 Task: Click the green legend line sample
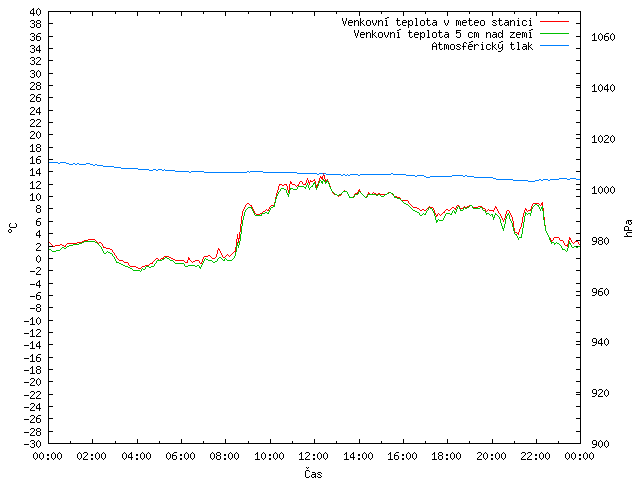pos(554,34)
